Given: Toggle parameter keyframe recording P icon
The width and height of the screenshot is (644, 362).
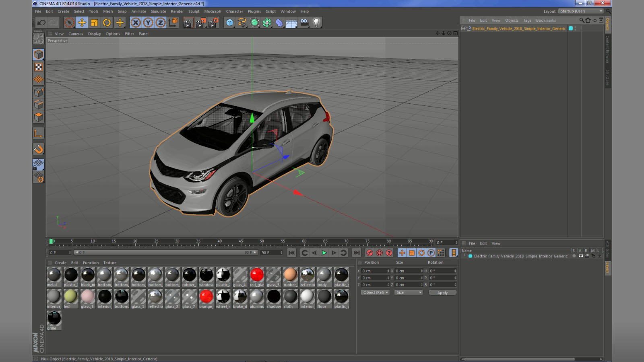Looking at the screenshot, I should tap(431, 253).
